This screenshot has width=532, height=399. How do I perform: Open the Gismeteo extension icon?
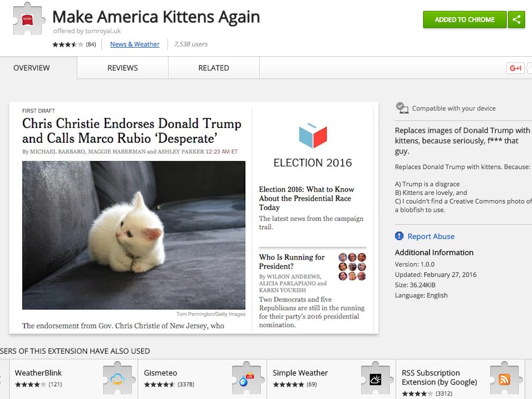point(247,378)
